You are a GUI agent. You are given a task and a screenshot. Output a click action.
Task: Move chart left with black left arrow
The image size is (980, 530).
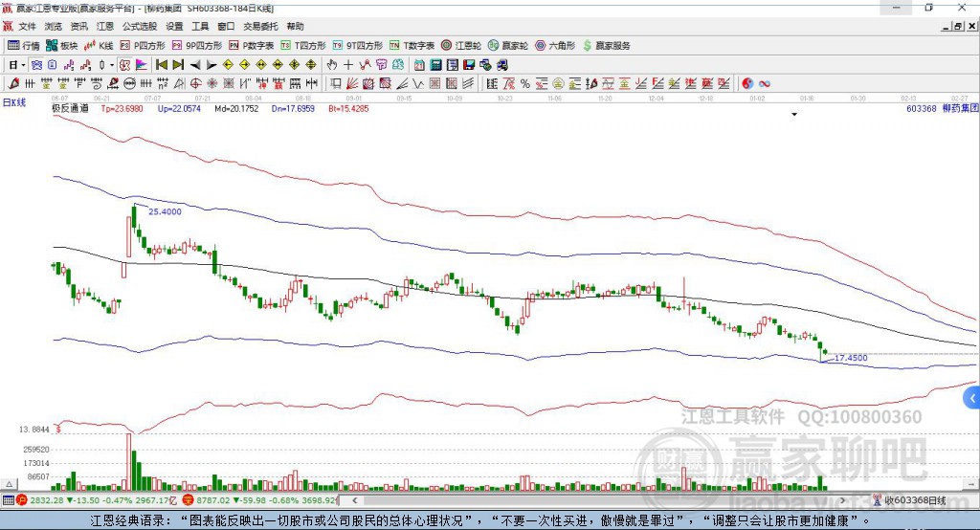pyautogui.click(x=195, y=65)
